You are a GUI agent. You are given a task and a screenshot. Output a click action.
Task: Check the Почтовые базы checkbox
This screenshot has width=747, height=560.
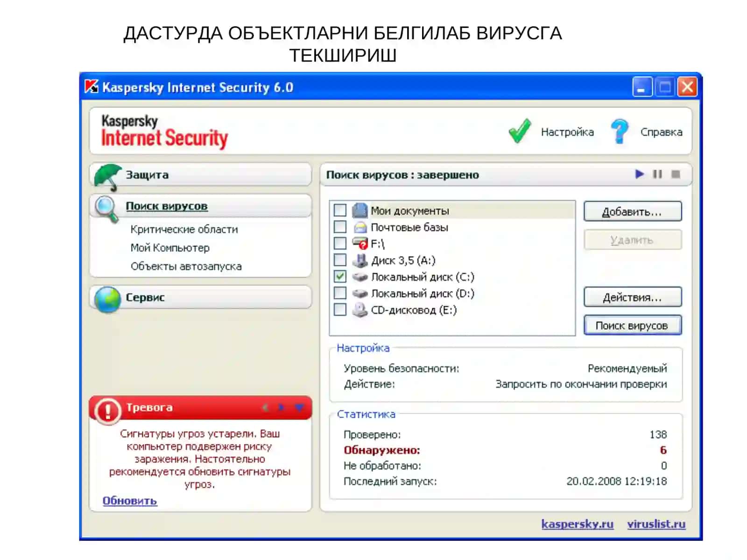(340, 227)
